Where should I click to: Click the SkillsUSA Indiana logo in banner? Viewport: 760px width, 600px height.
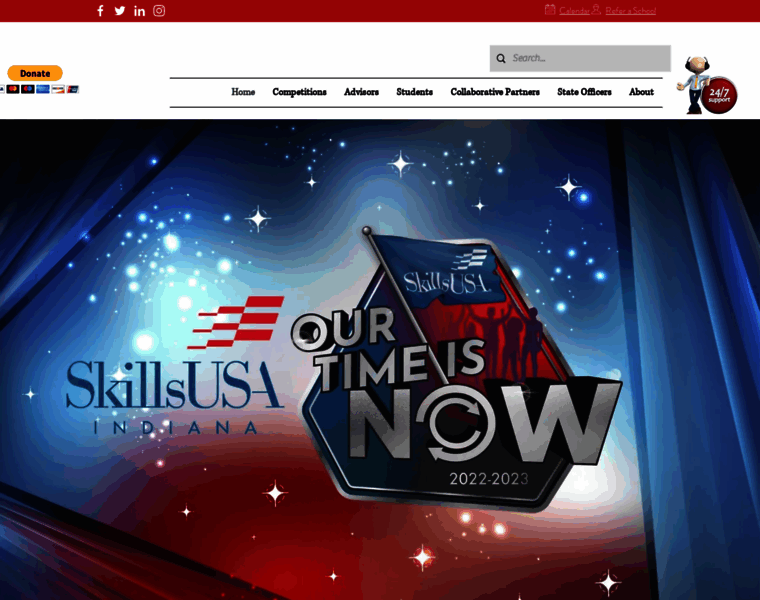(174, 366)
